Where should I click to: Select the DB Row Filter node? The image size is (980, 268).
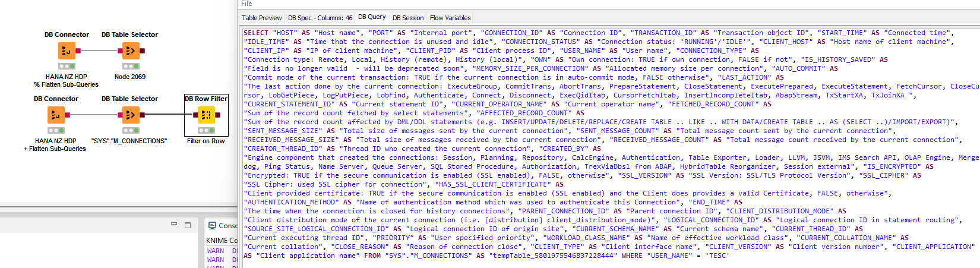tap(206, 115)
